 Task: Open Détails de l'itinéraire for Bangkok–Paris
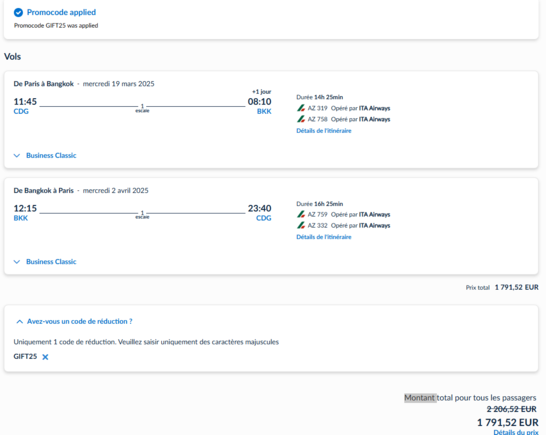click(324, 237)
